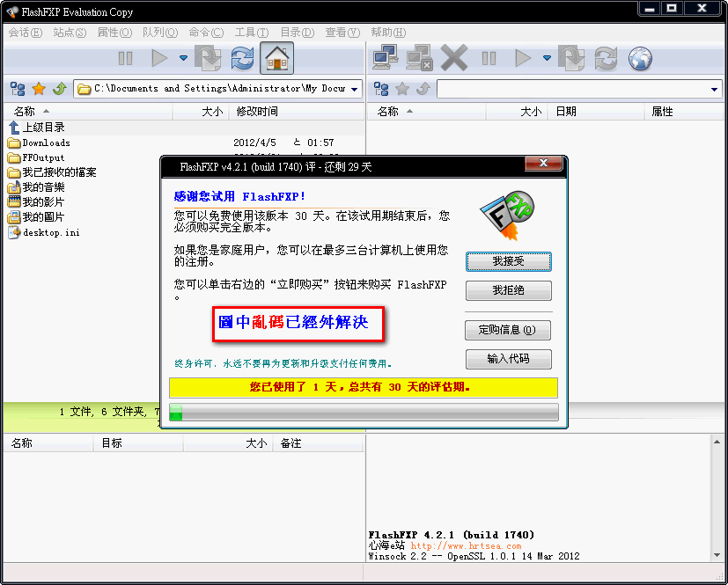Sort left pane by 修改时间 column
728x585 pixels.
[296, 112]
